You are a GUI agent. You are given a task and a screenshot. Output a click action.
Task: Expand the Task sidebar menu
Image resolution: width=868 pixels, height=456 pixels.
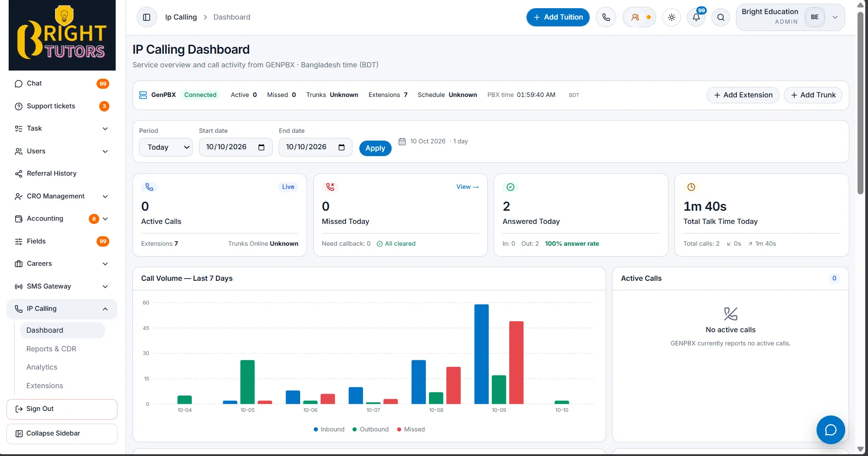[62, 129]
